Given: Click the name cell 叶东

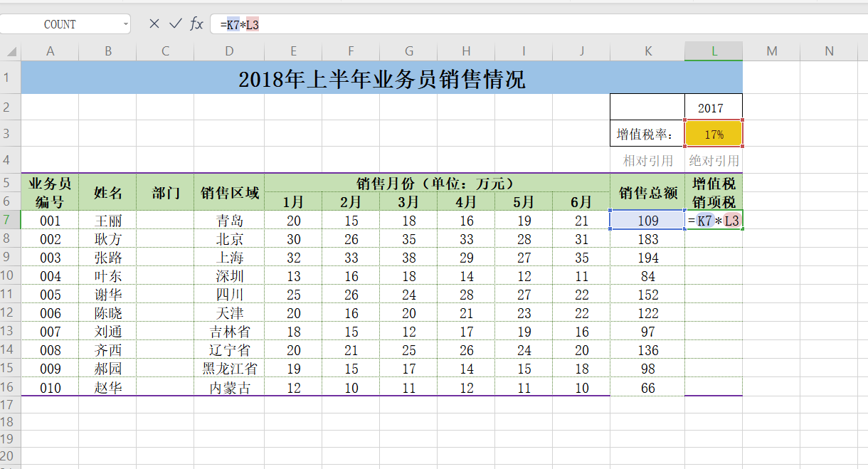Looking at the screenshot, I should pos(107,276).
